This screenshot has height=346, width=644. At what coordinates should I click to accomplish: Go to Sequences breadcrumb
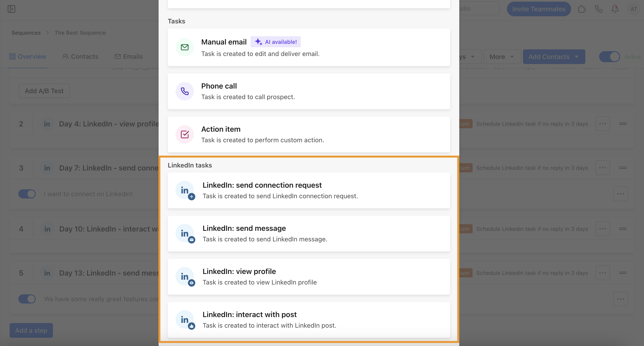point(26,33)
